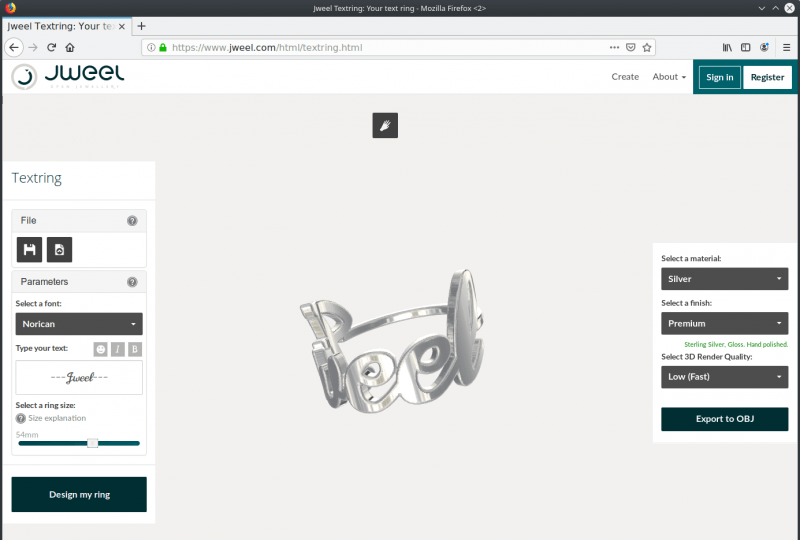Screen dimensions: 800x540
Task: Close the Jweel Textring tab
Action: [121, 27]
